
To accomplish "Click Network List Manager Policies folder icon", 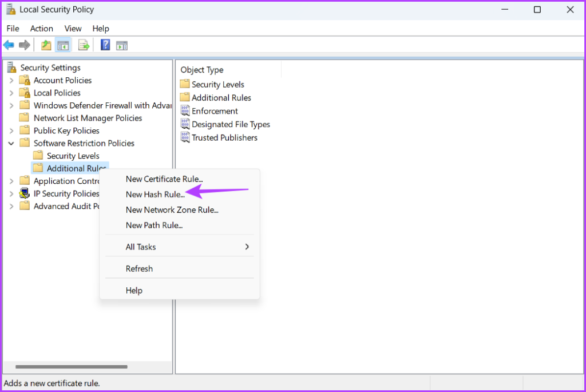I will [24, 118].
